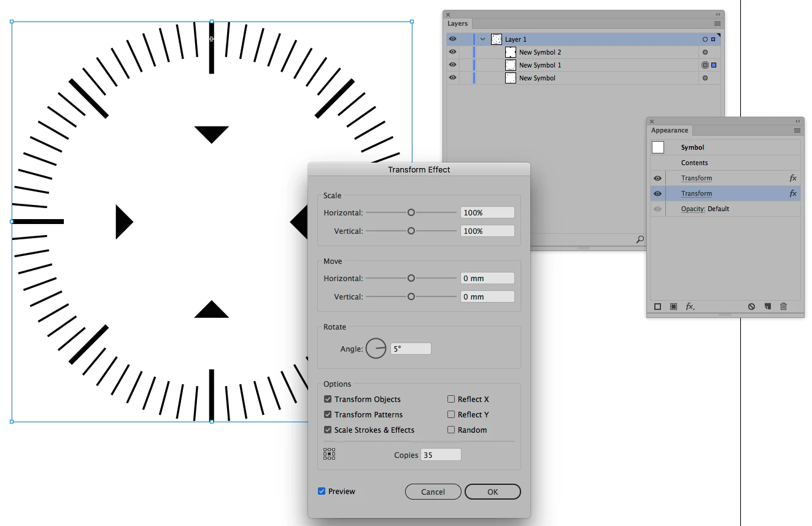Collapse the Appearance panel with double-arrow icon
812x526 pixels.
point(798,122)
